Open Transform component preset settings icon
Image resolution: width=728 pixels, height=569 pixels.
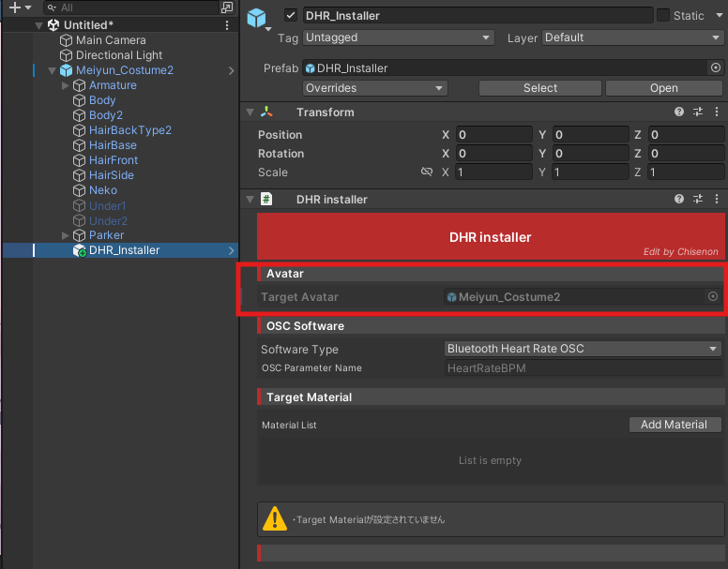[x=698, y=112]
